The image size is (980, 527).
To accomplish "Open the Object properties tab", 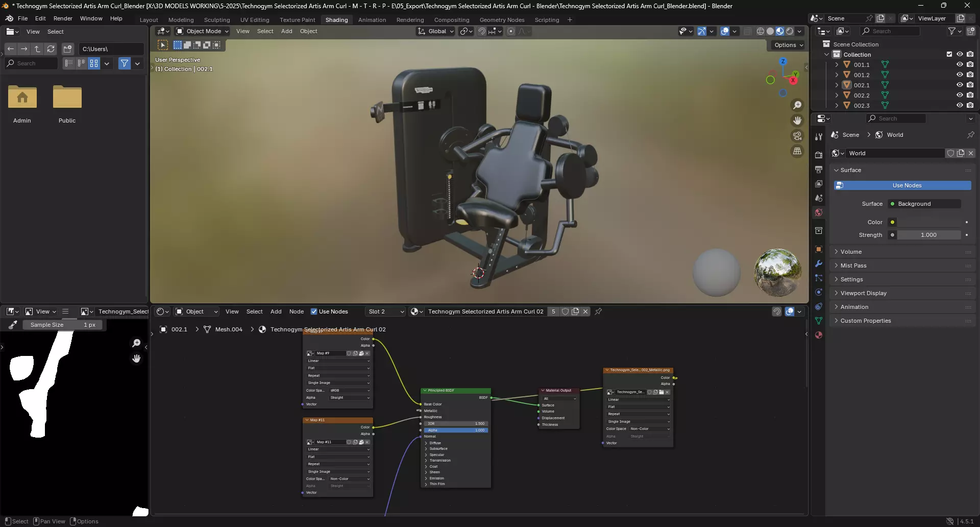I will tap(819, 249).
